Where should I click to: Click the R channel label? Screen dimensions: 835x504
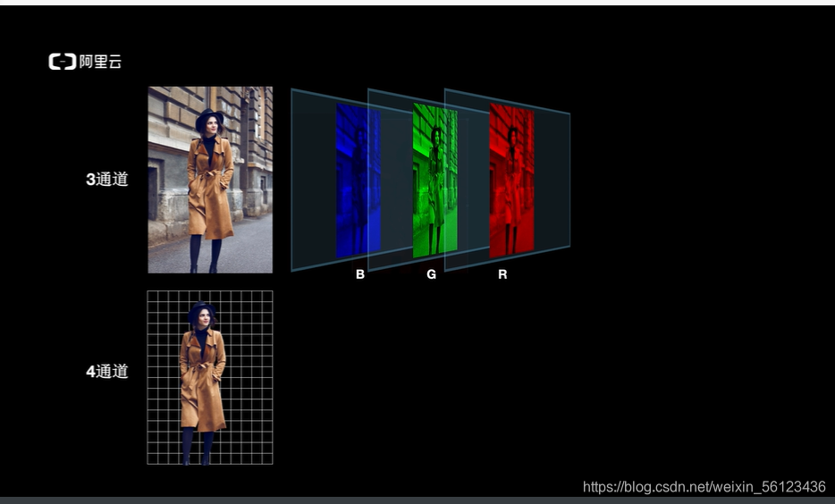pos(502,274)
